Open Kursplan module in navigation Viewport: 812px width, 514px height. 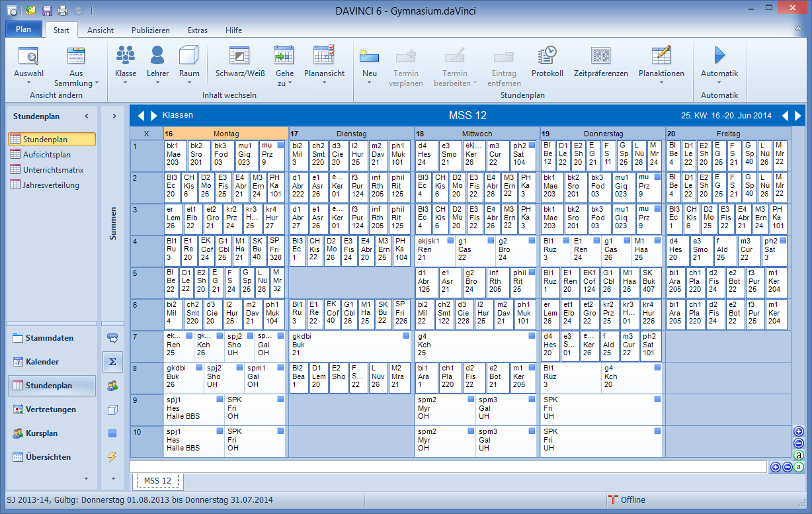point(52,433)
